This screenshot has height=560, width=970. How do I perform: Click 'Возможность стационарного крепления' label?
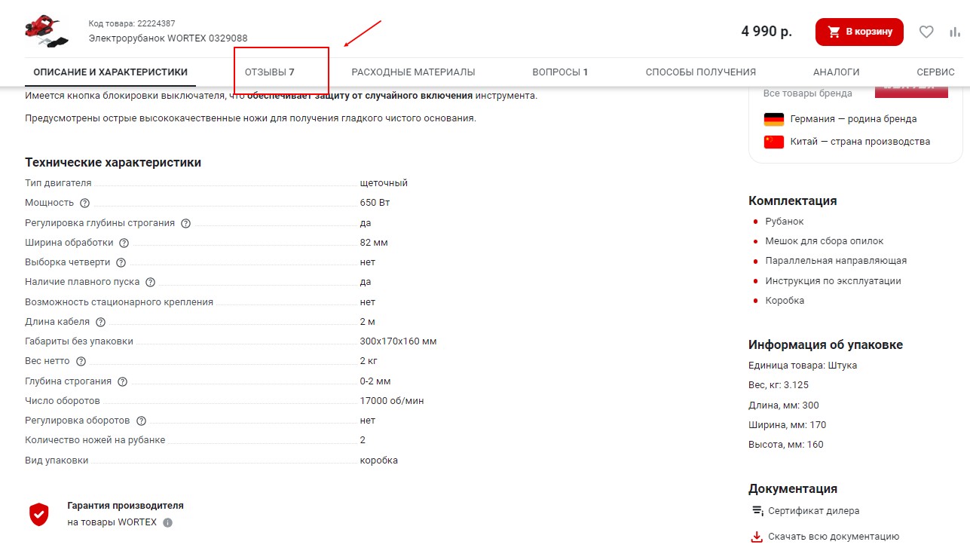(119, 301)
